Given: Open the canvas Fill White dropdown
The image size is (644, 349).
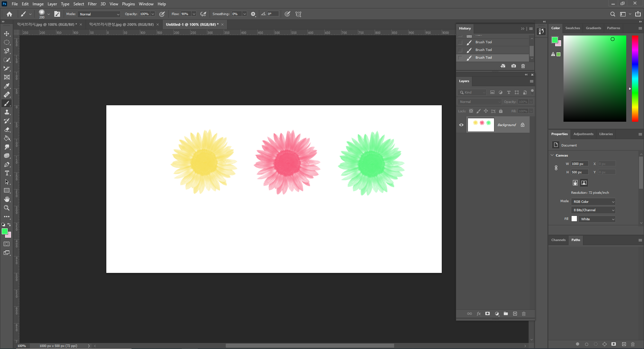Looking at the screenshot, I should point(597,219).
